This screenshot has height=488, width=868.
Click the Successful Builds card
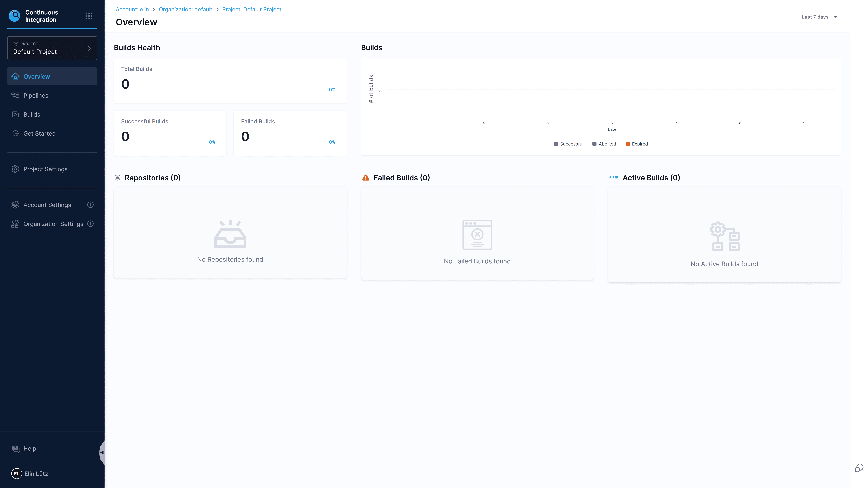click(170, 133)
